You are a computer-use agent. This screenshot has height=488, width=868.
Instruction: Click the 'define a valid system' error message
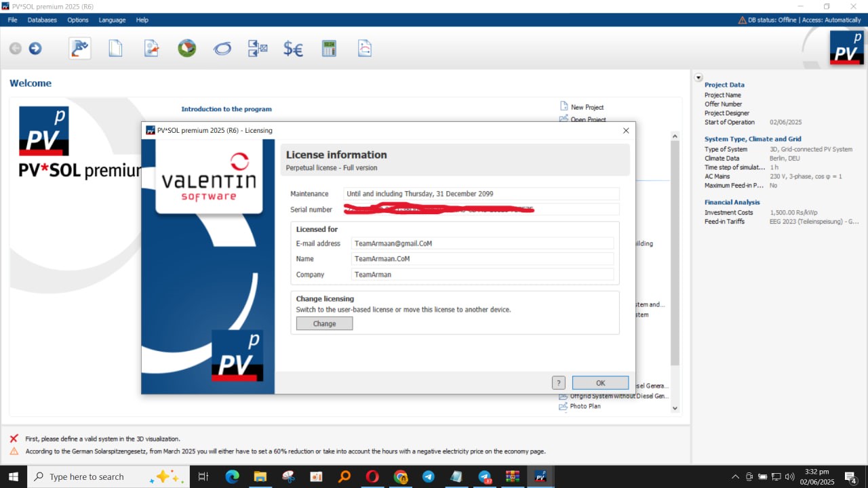(x=103, y=439)
